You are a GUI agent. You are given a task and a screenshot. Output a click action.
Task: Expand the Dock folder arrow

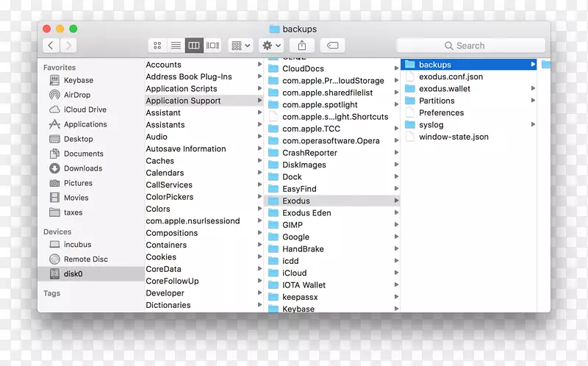(396, 176)
